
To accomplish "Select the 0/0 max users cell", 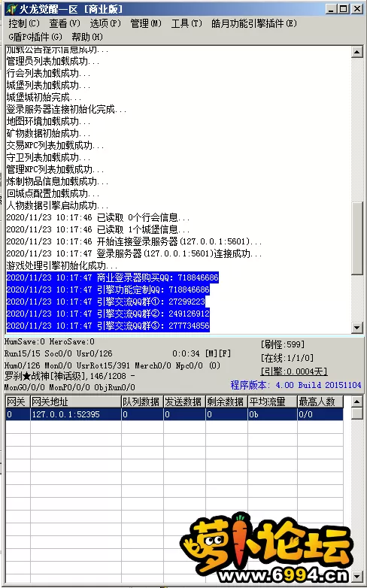I will pyautogui.click(x=320, y=414).
